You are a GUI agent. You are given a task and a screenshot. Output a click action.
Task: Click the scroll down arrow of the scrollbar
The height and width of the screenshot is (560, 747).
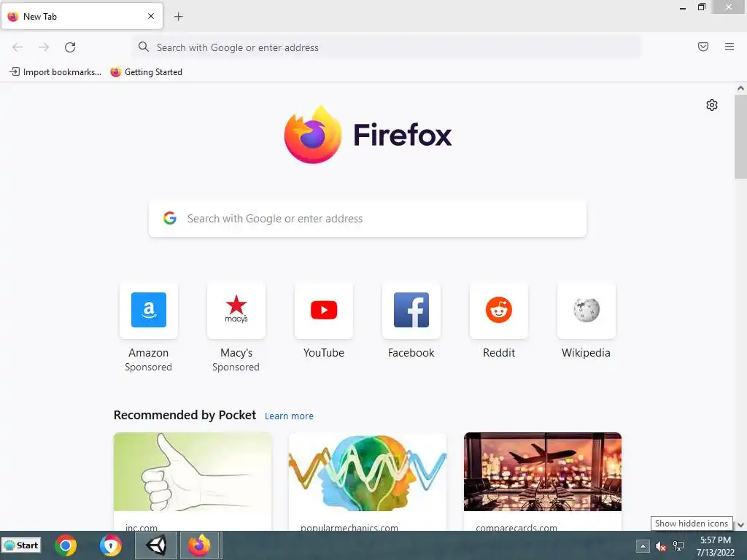click(x=740, y=525)
